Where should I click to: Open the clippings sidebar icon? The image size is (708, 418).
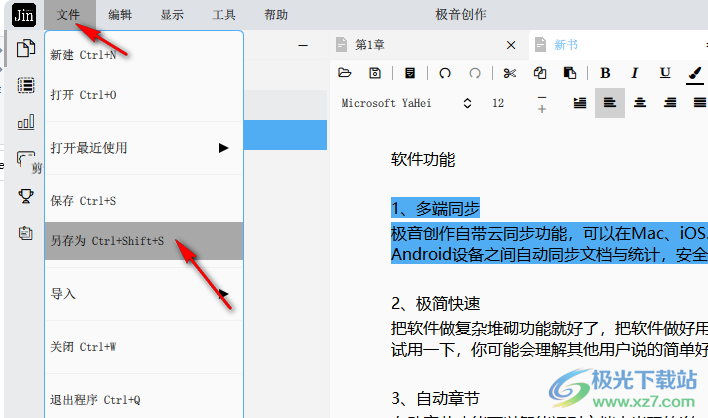26,159
